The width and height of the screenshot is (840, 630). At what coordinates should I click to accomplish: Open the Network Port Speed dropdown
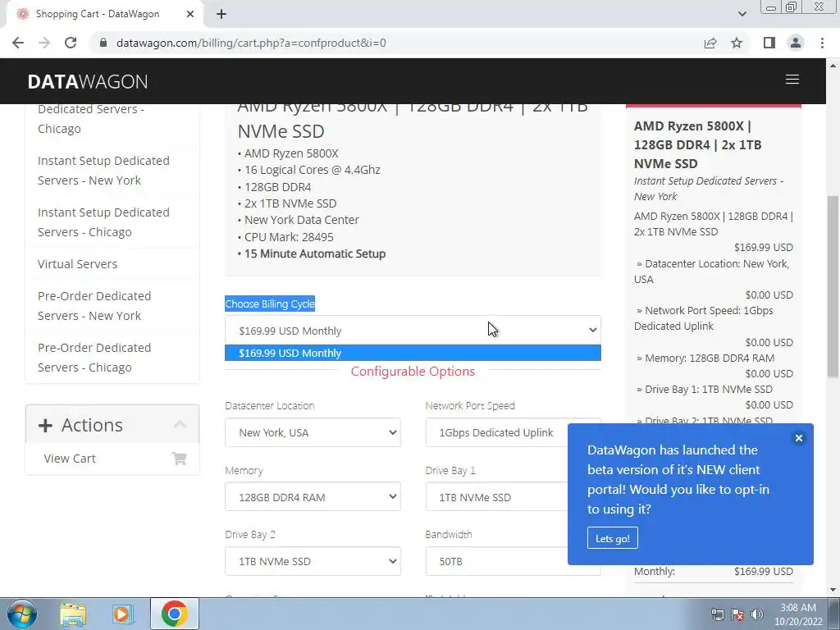496,432
